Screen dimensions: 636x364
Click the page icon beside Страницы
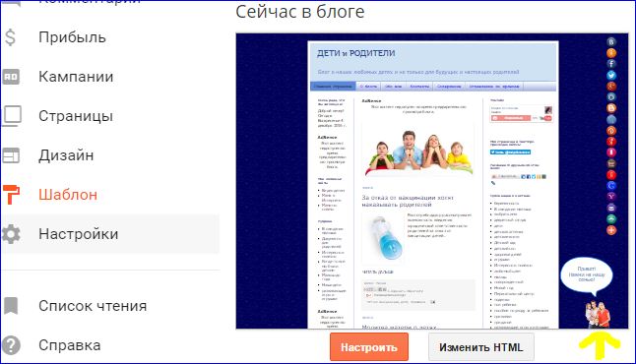(12, 116)
